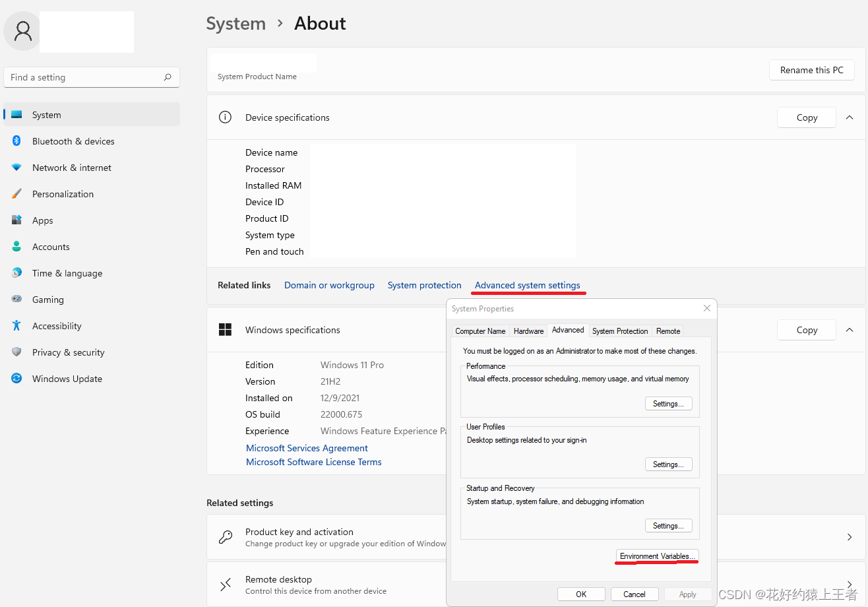Screen dimensions: 868x607
Task: Open Advanced system settings link
Action: (x=528, y=285)
